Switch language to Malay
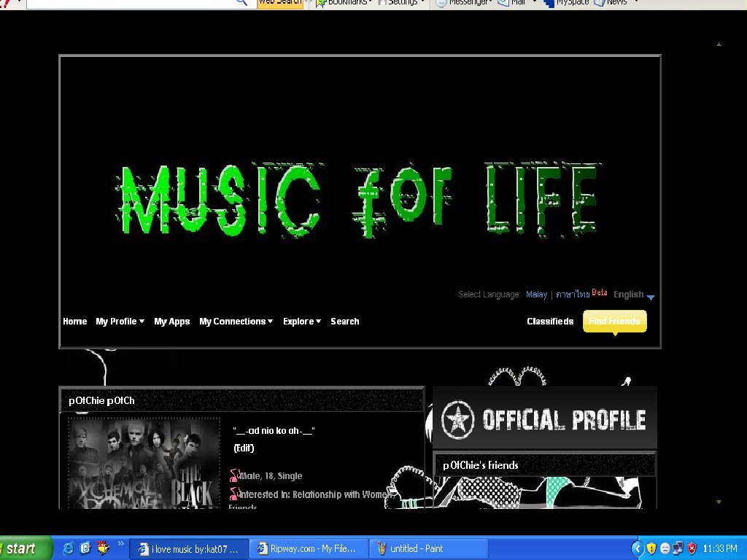The height and width of the screenshot is (560, 747). point(536,295)
